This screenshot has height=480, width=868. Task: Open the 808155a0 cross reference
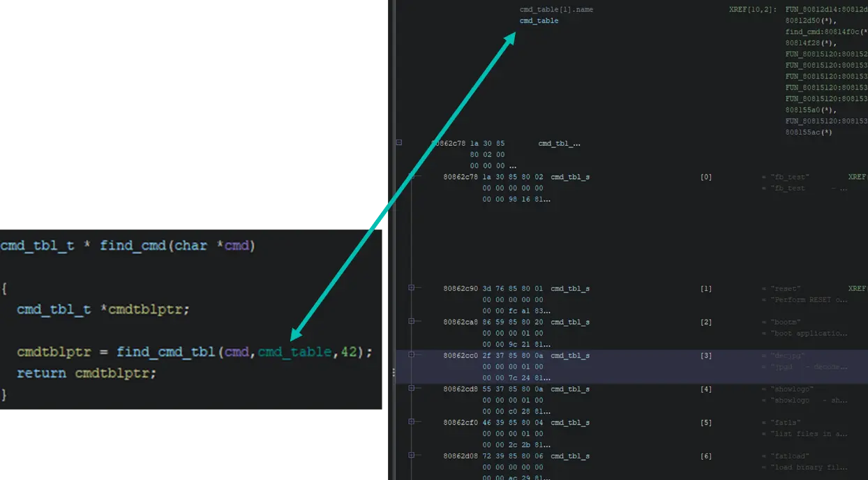click(808, 110)
